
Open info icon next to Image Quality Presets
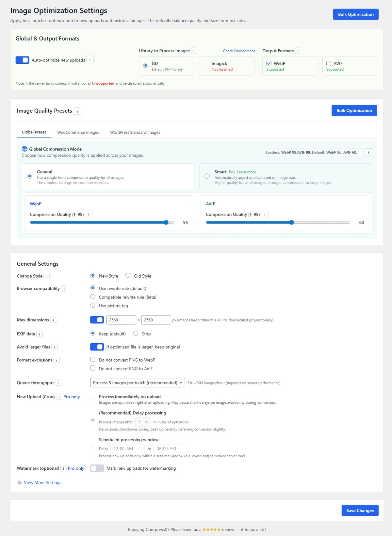click(x=77, y=111)
